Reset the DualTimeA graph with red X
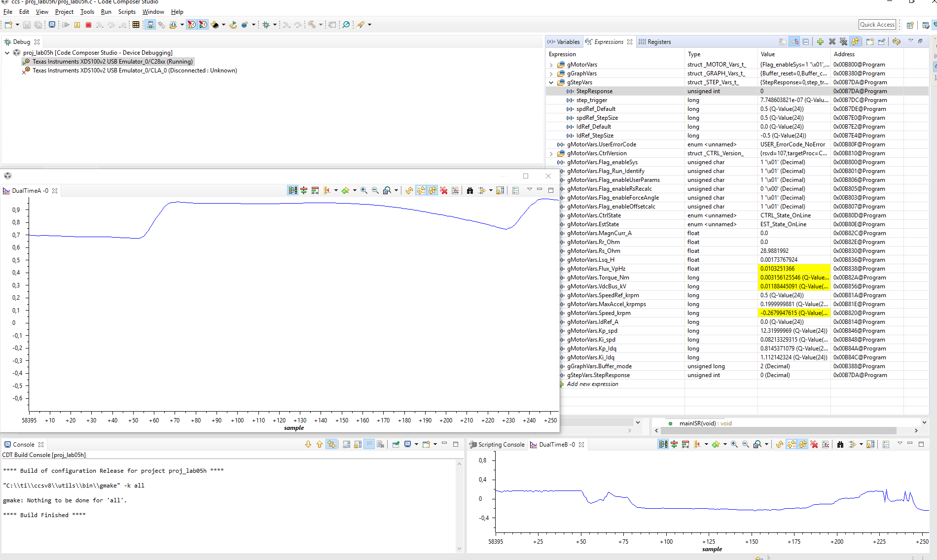 click(444, 190)
